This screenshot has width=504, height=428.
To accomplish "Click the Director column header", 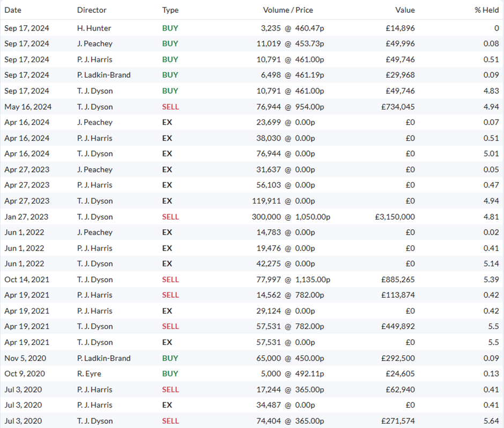I will click(x=92, y=10).
